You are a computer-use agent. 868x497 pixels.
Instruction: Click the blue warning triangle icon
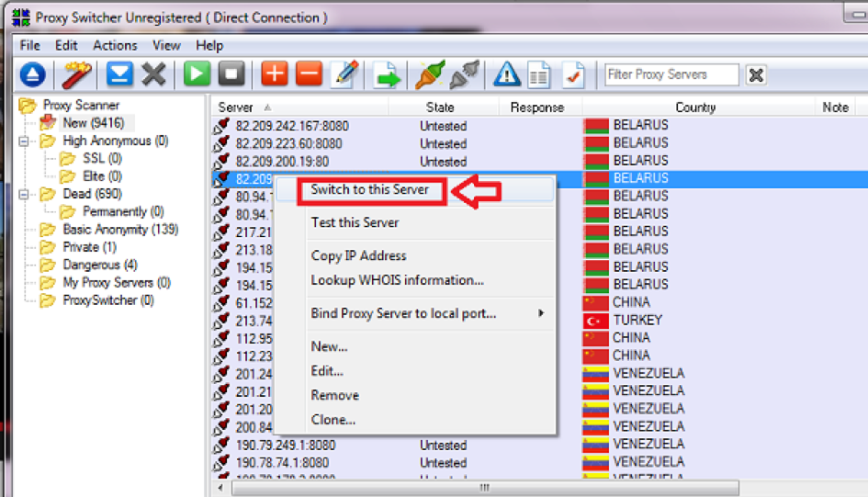coord(506,74)
